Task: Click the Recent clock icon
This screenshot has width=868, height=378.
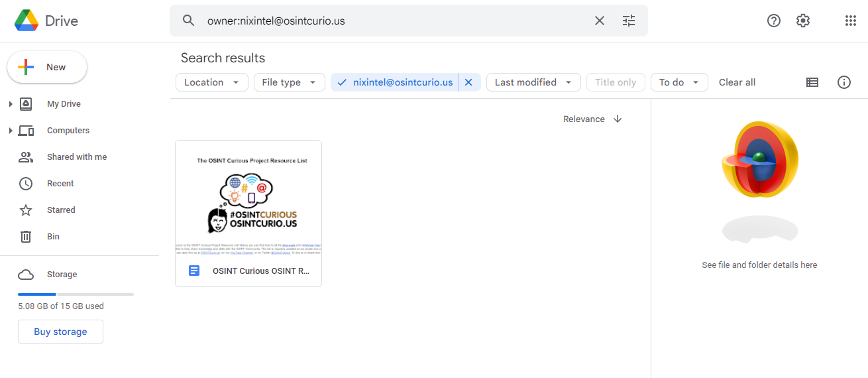Action: pyautogui.click(x=26, y=184)
